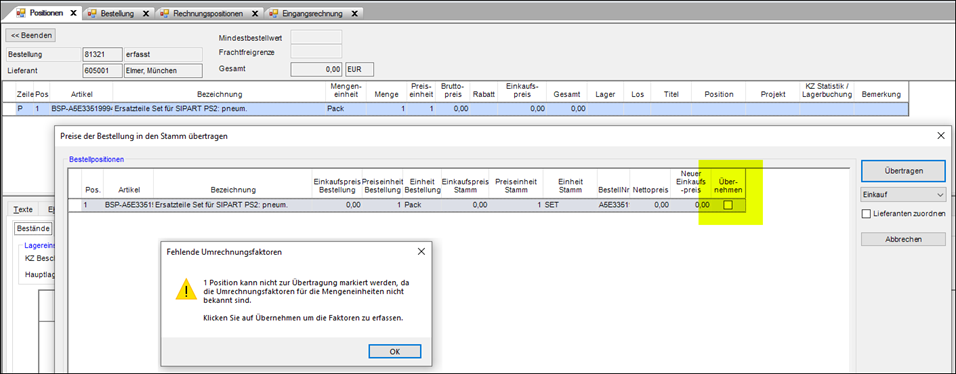
Task: Click the SET cell in Bestellpositionen row
Action: click(569, 206)
